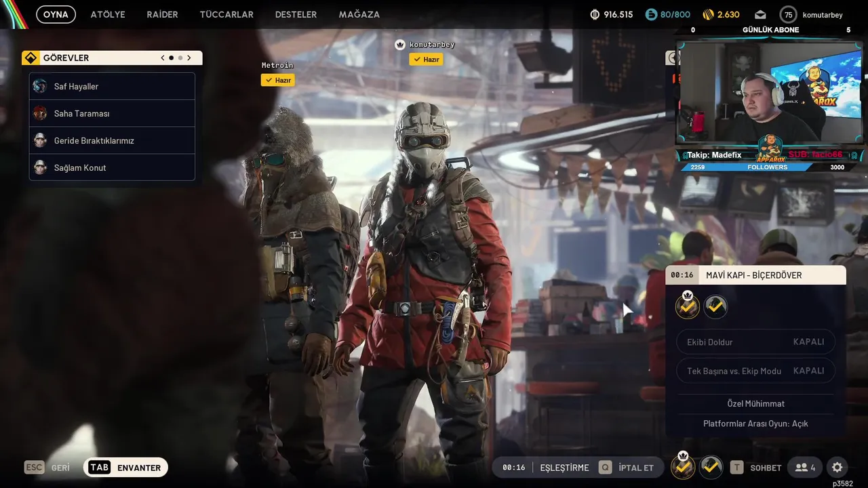868x488 pixels.
Task: Click the second ready checkmark in matchmaking panel
Action: click(715, 307)
